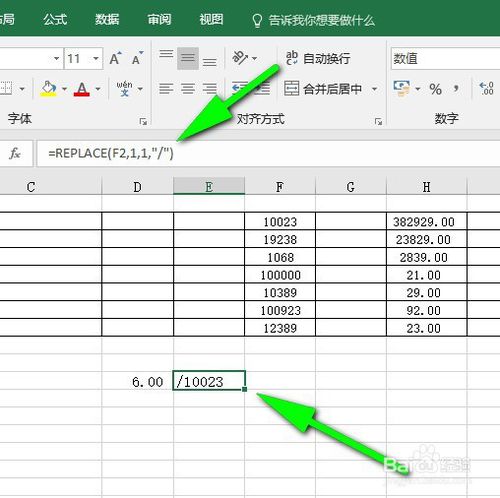500x498 pixels.
Task: Click the font size box showing 11
Action: 78,59
